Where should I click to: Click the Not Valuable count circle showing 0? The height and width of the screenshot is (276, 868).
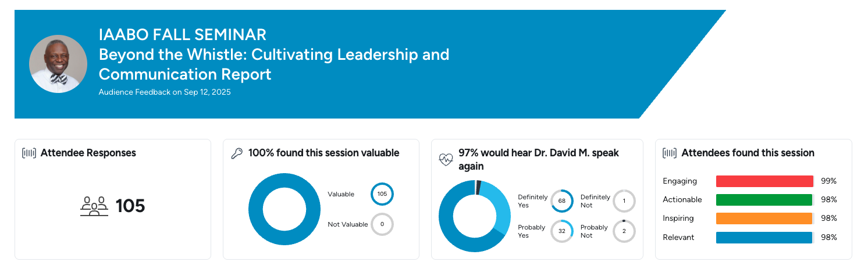(382, 224)
